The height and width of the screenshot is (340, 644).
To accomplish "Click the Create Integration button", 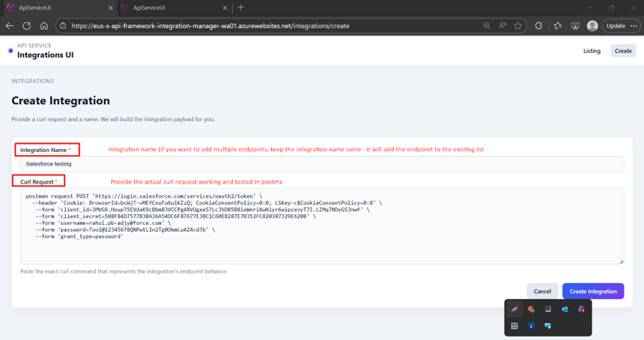I will click(x=593, y=291).
